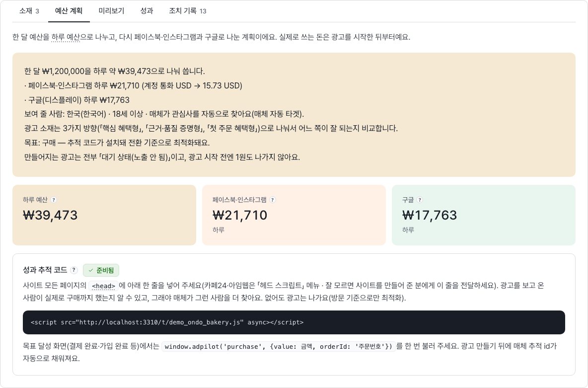Click the help icon beside 구글

(x=420, y=200)
